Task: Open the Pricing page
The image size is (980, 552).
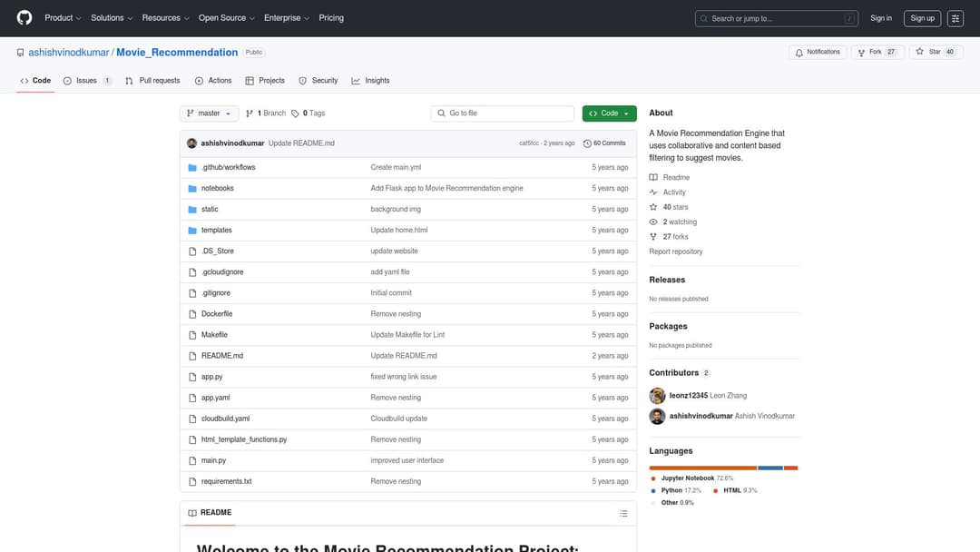Action: point(331,18)
